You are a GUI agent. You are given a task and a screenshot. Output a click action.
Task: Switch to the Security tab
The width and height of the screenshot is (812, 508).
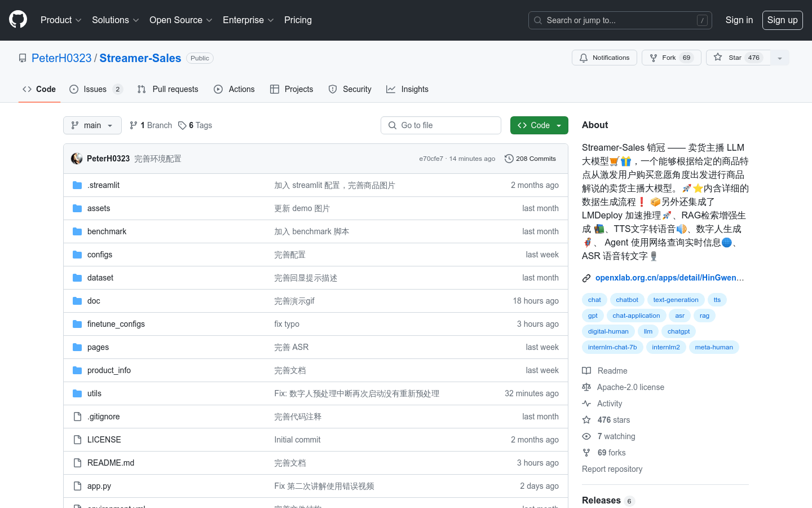[350, 89]
